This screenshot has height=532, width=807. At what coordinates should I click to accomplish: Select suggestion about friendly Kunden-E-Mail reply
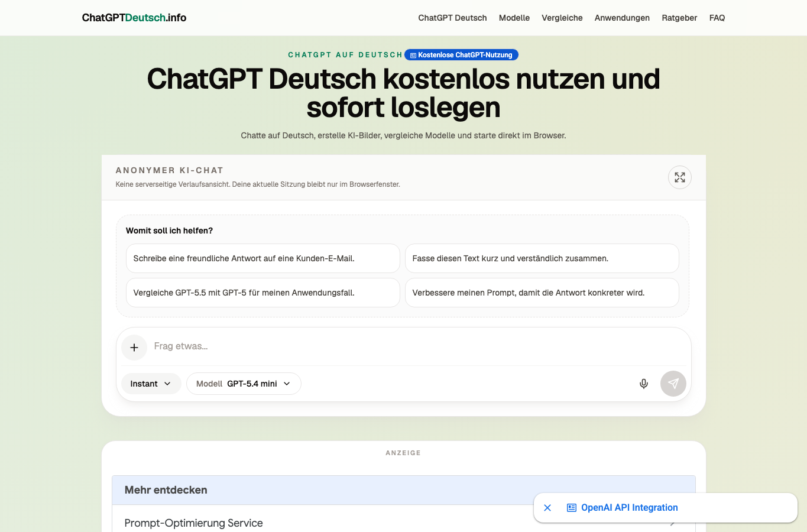263,258
